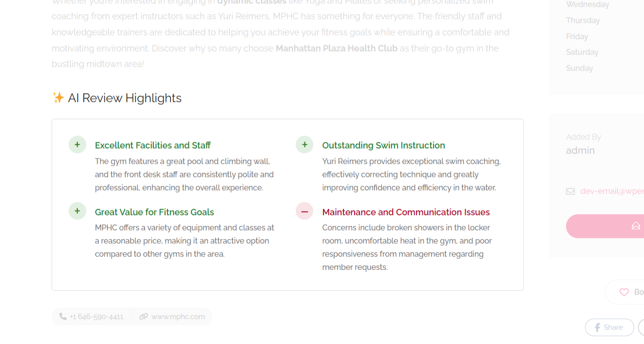Viewport: 644px width, 344px height.
Task: Click the plus icon beside Great Value for Fitness Goals
Action: (77, 211)
